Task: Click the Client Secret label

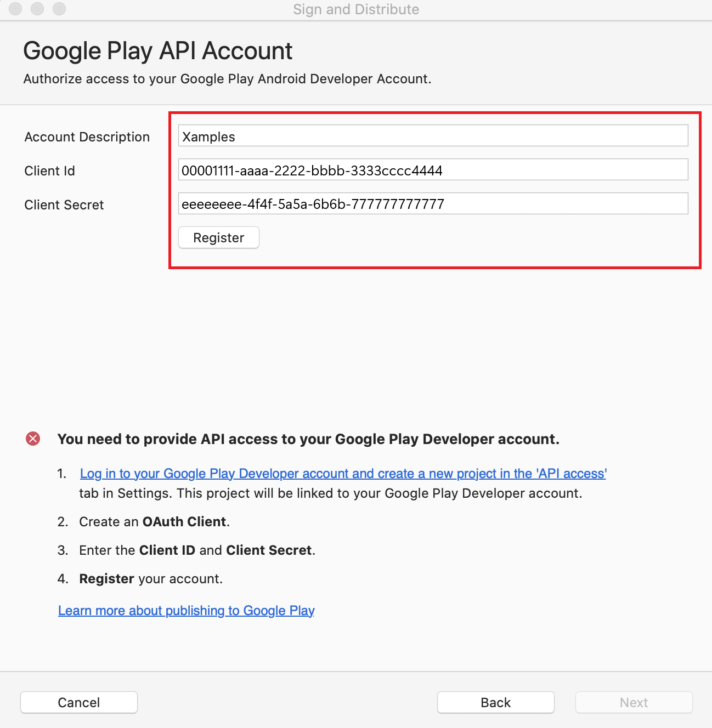Action: click(64, 205)
